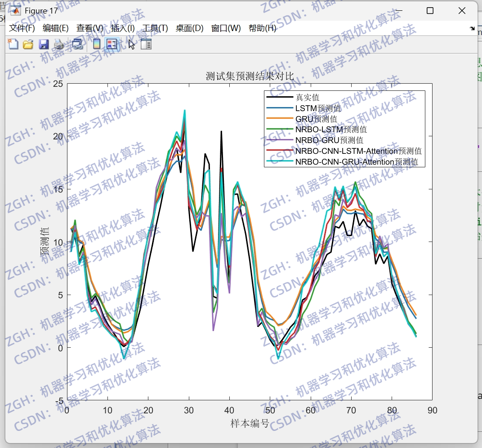Toggle the Insert Legend toolbar button
Image resolution: width=482 pixels, height=448 pixels.
112,44
